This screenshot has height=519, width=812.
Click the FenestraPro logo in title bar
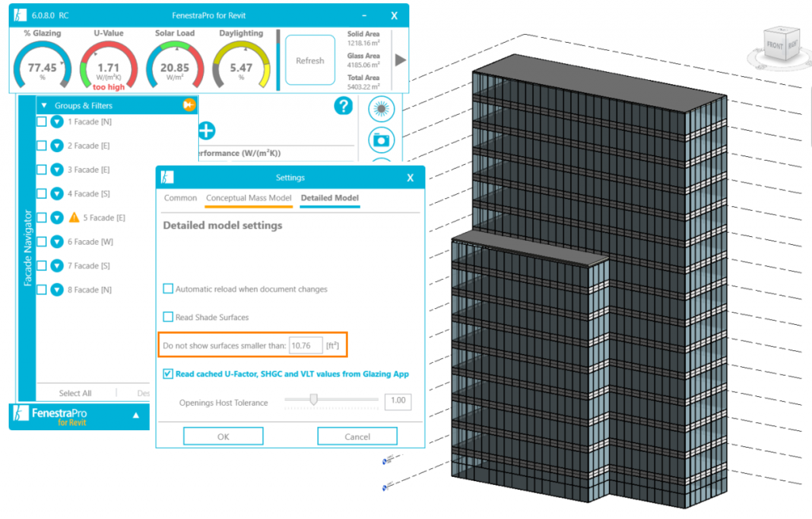pos(20,16)
